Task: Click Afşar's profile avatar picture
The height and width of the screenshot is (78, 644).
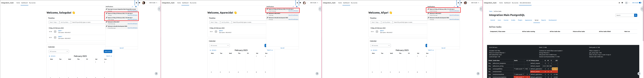Action: click(x=465, y=3)
